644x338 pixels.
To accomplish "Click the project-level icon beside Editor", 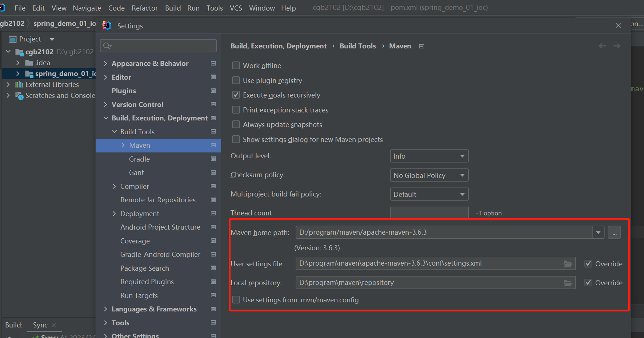I will (213, 77).
